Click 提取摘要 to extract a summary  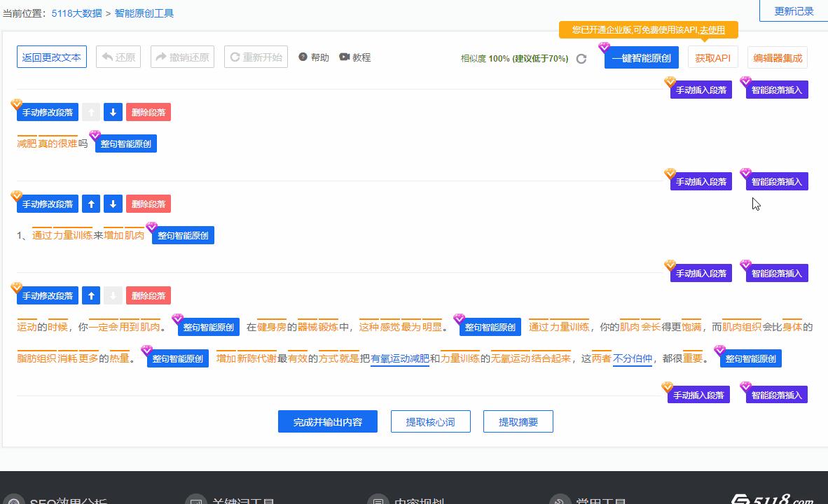click(518, 421)
